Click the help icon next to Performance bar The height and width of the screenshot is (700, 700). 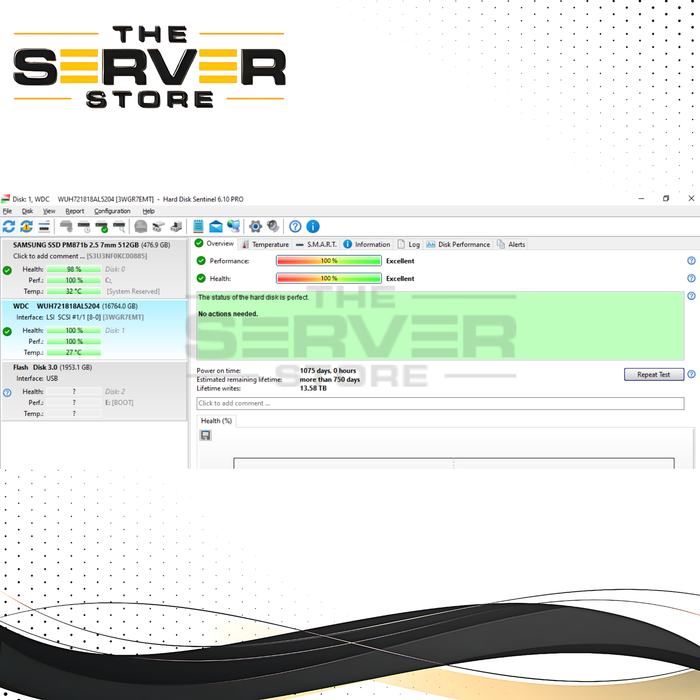click(x=691, y=261)
